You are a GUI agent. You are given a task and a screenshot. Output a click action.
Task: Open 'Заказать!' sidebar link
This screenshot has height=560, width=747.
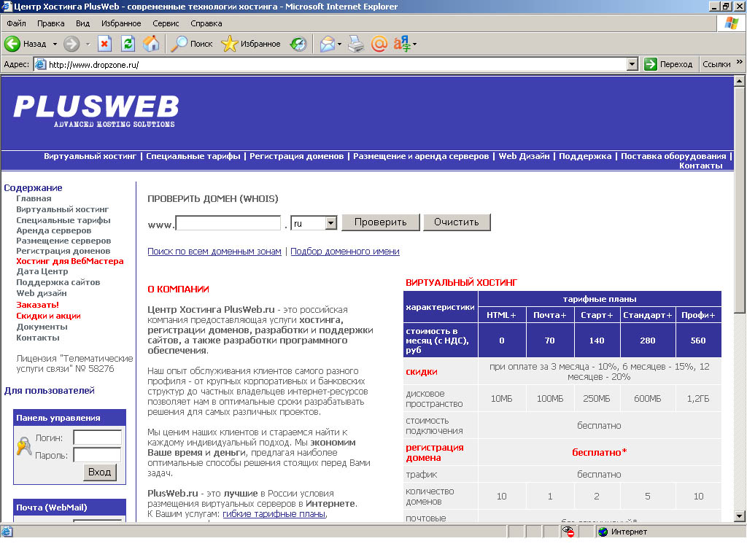tap(38, 305)
